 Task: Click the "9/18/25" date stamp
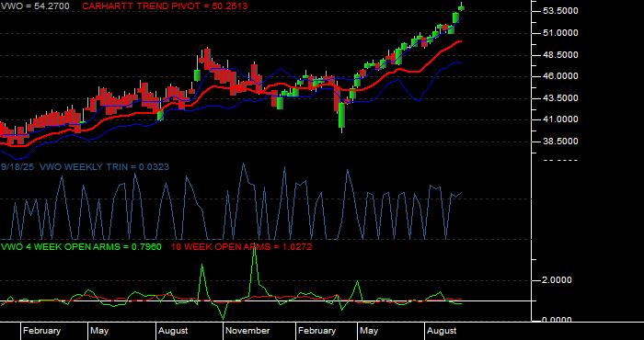[x=17, y=166]
